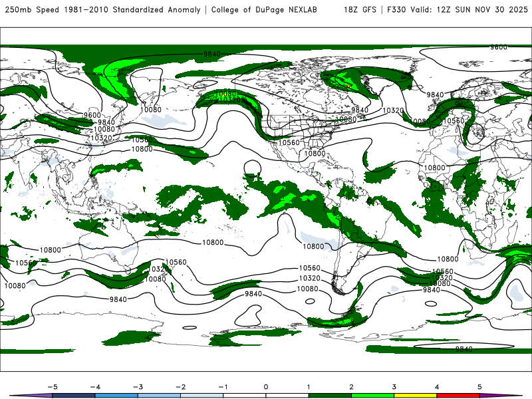Click the '9840' contour label at top center Arctic
This screenshot has height=399, width=532.
212,54
